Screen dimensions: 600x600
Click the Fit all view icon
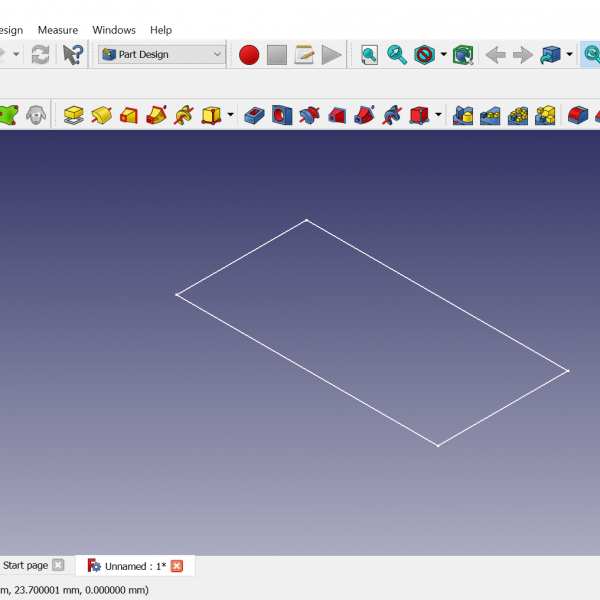pos(369,55)
